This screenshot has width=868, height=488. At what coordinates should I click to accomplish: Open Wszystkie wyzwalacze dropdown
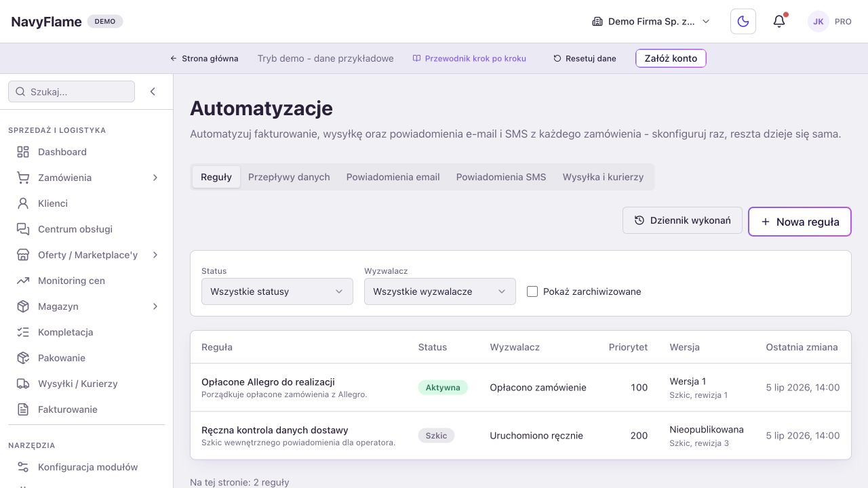[440, 291]
